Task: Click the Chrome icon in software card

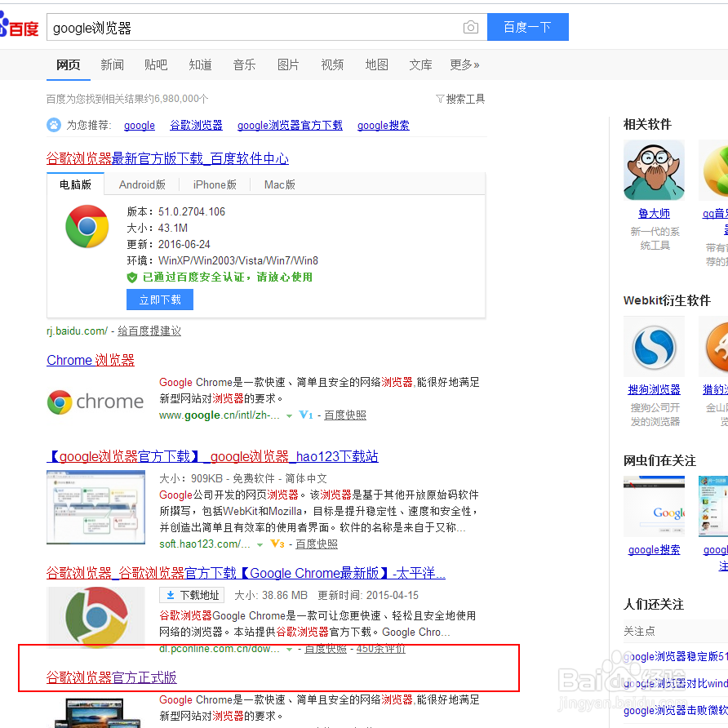Action: 87,227
